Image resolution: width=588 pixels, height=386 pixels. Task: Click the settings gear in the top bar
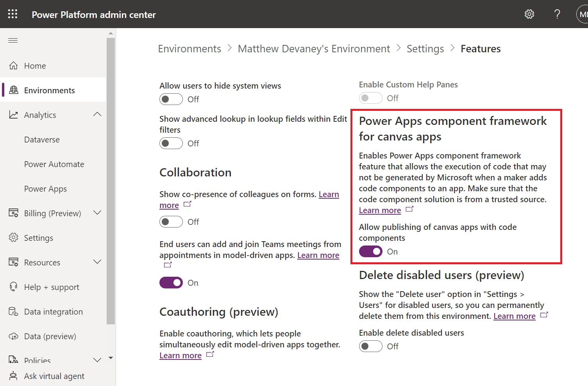point(529,14)
